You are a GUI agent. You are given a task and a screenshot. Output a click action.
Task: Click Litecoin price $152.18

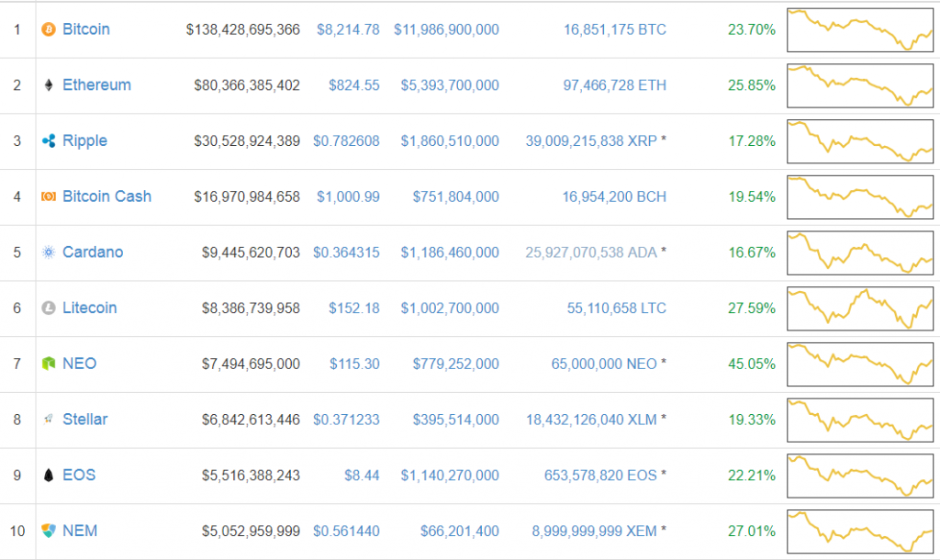point(353,308)
